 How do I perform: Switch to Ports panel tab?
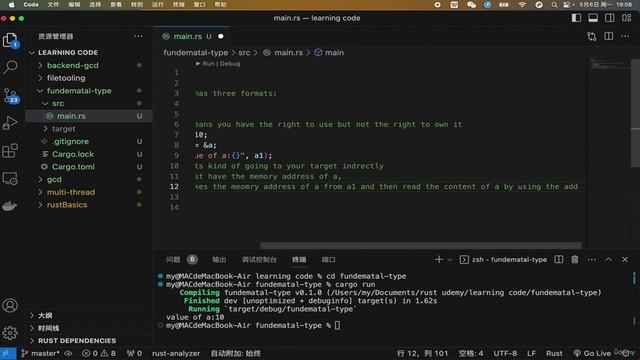pos(329,260)
